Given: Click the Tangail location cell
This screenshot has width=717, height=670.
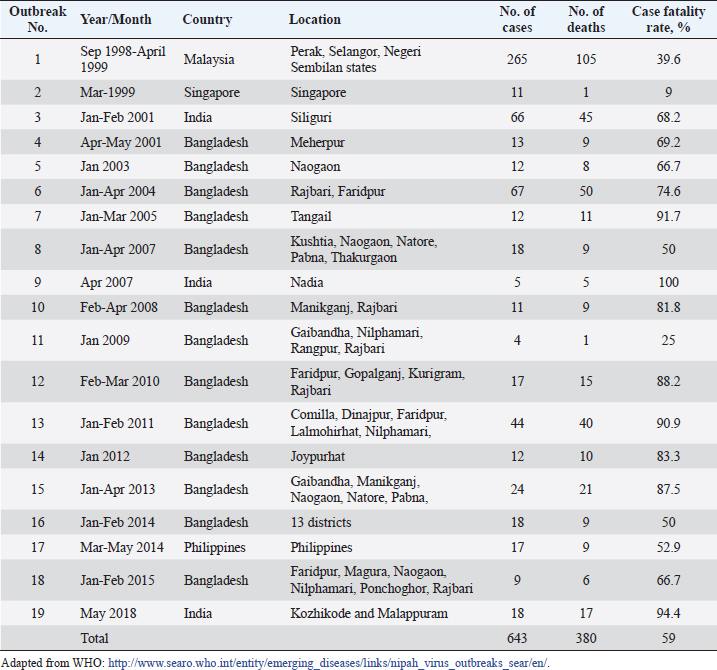Looking at the screenshot, I should (311, 218).
